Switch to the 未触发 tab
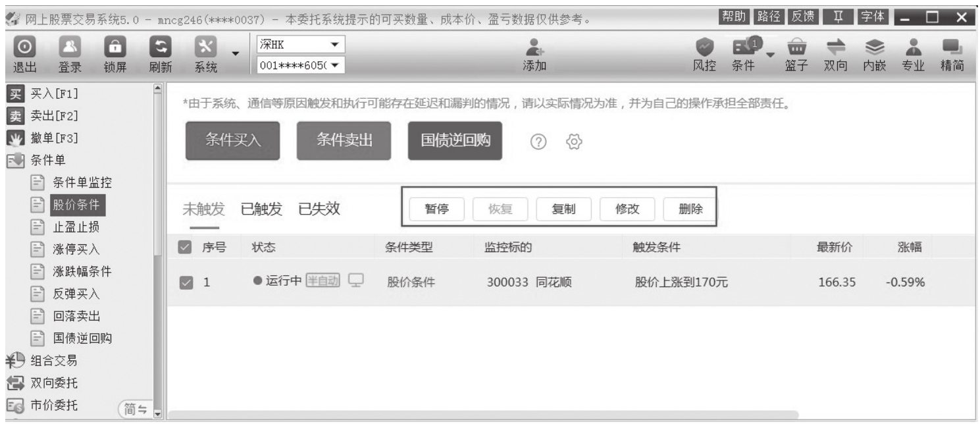980x424 pixels. point(203,210)
